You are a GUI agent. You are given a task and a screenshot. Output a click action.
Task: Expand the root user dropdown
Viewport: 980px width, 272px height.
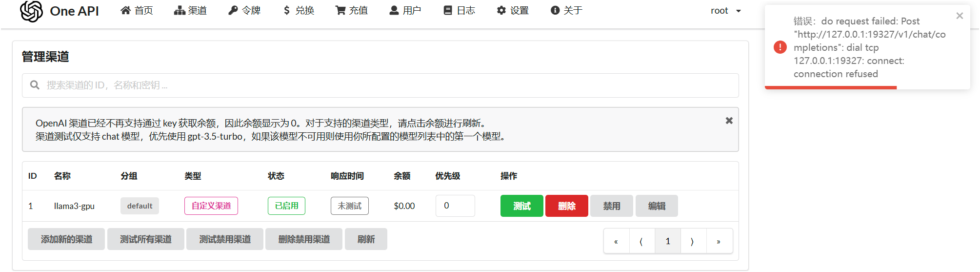click(725, 11)
